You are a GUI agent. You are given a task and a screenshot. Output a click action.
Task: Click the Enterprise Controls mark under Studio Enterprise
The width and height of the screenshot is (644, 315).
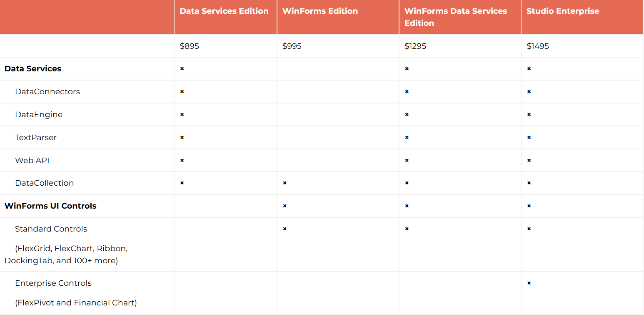point(529,283)
